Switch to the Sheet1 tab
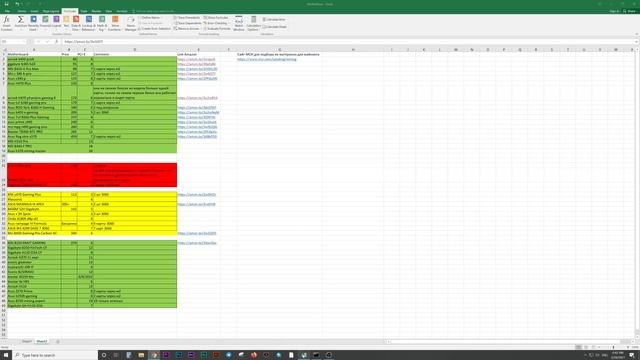The width and height of the screenshot is (640, 360). pos(27,341)
